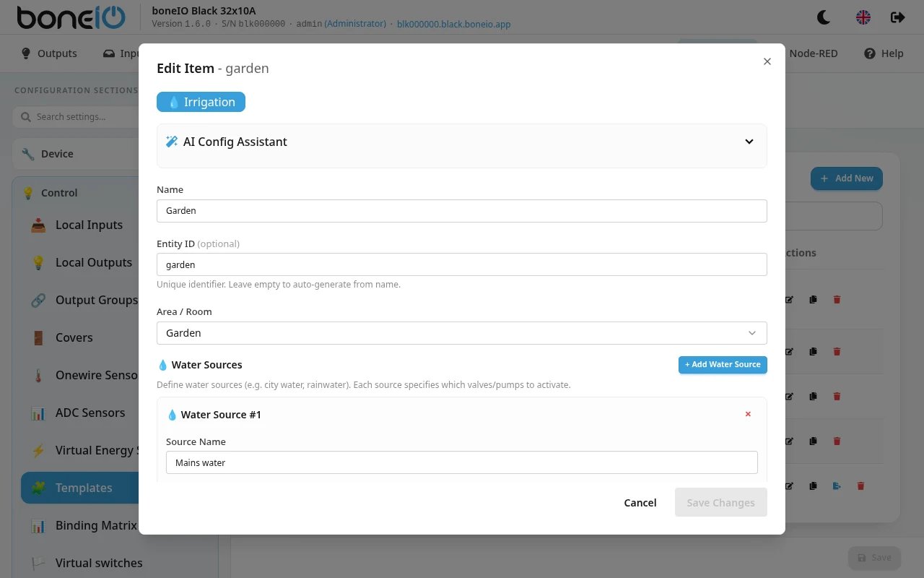
Task: Click the red trash icon beside the blue export icon
Action: point(860,486)
